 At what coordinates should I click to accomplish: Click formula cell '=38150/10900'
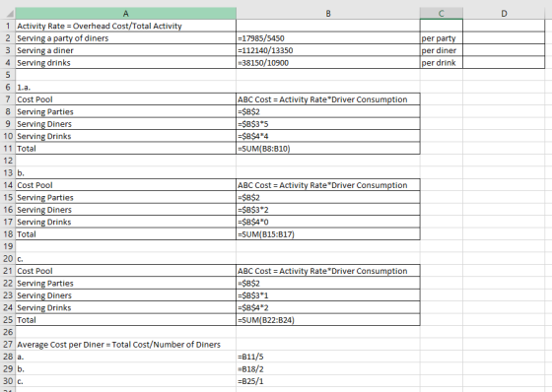pos(327,63)
